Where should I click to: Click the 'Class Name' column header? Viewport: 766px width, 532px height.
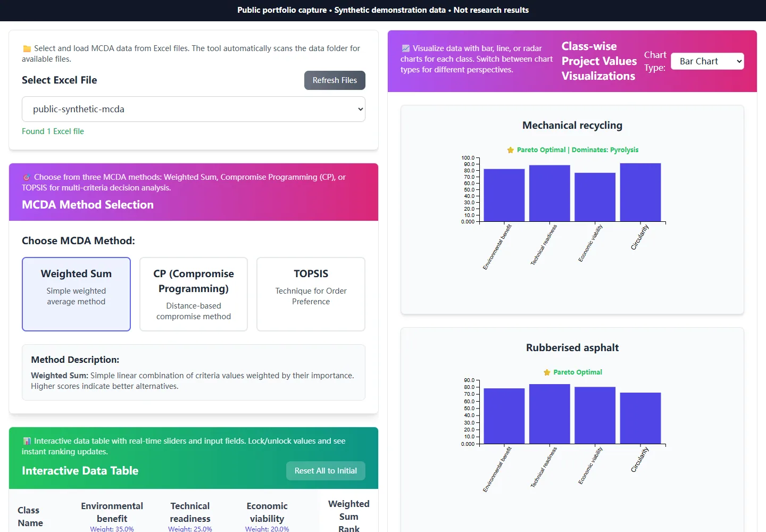tap(30, 517)
